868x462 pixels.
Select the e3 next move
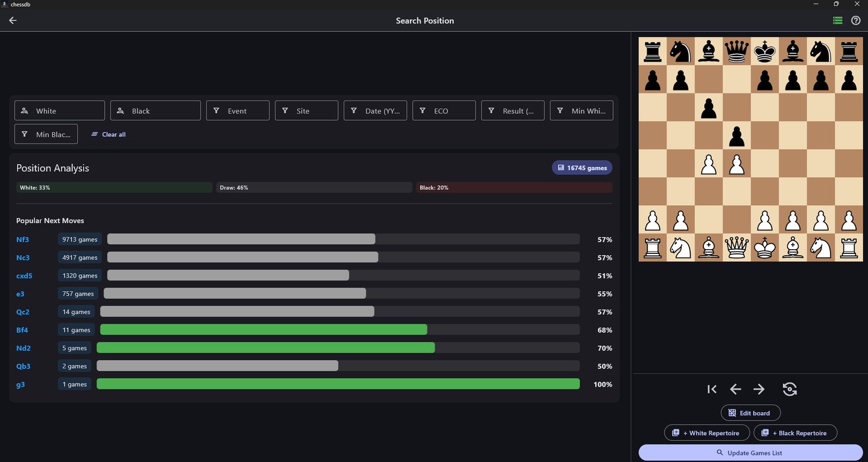click(x=20, y=294)
